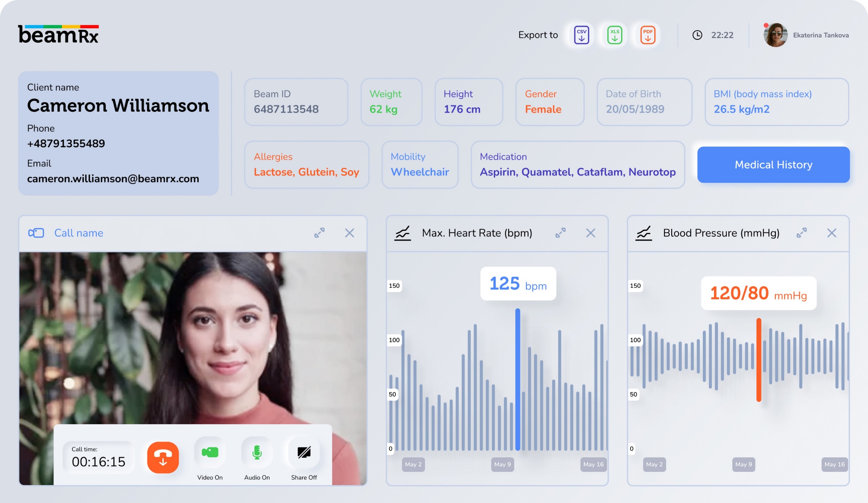This screenshot has height=503, width=868.
Task: Export data to XLS file
Action: click(x=615, y=35)
